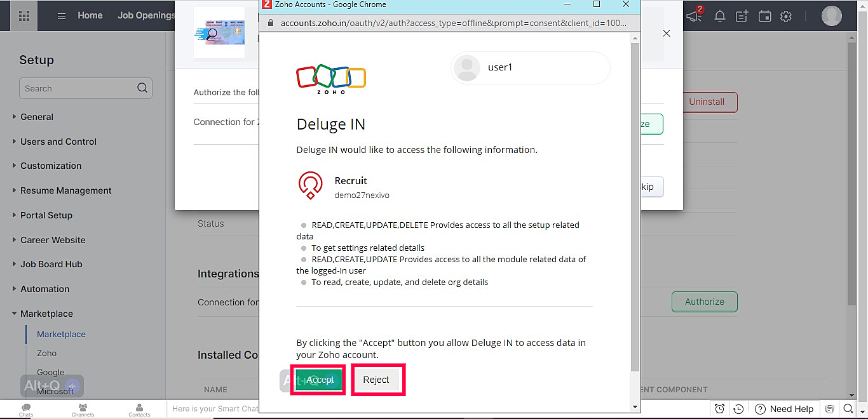
Task: Click the alarm clock reminder icon
Action: point(719,409)
